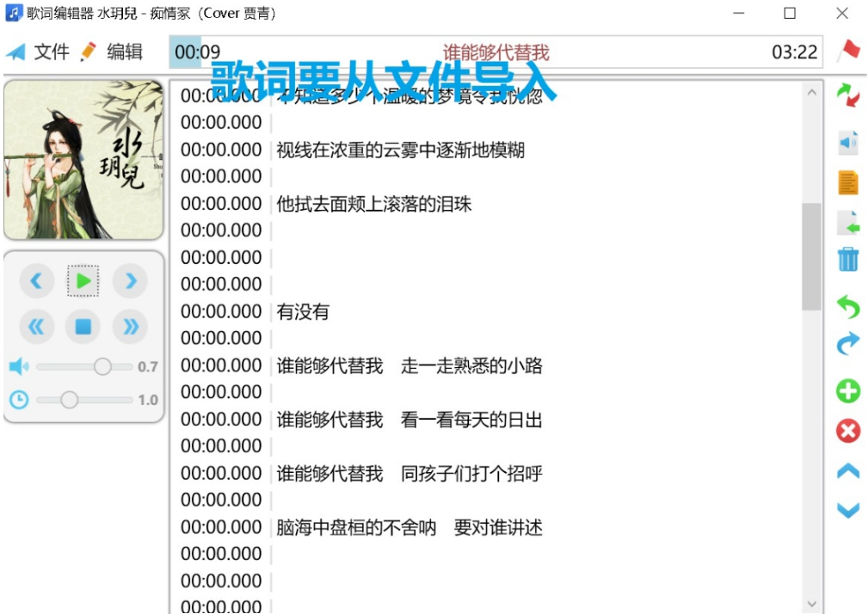
Task: Click the scrollbar down arrow
Action: pos(811,604)
